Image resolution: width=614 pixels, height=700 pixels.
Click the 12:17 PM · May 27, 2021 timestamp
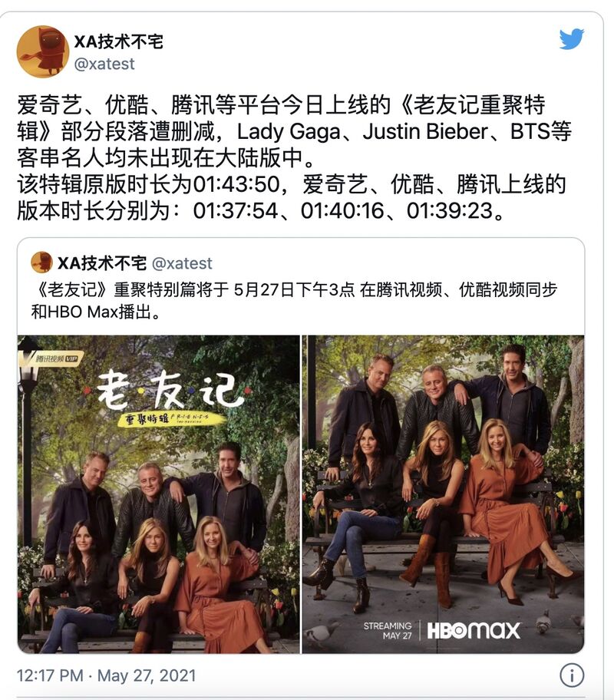tap(106, 675)
